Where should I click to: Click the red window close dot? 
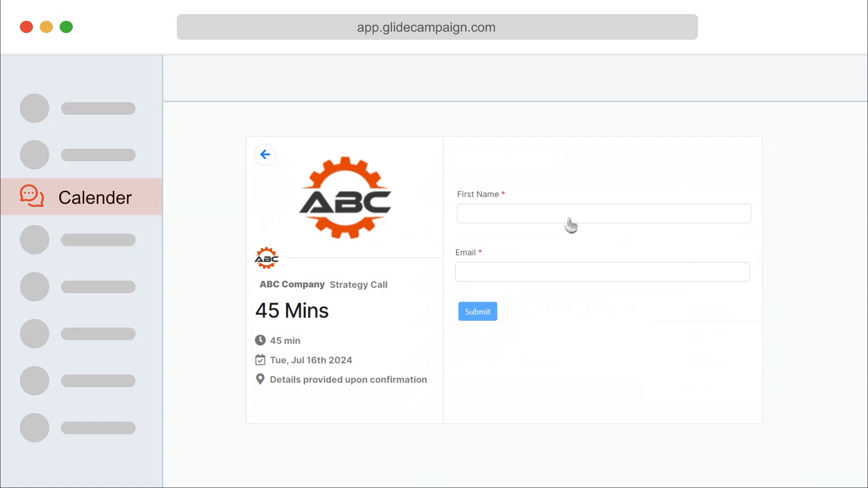click(26, 27)
